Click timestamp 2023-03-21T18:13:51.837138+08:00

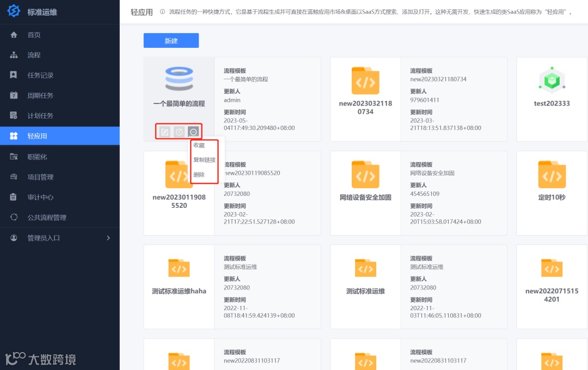click(x=445, y=124)
